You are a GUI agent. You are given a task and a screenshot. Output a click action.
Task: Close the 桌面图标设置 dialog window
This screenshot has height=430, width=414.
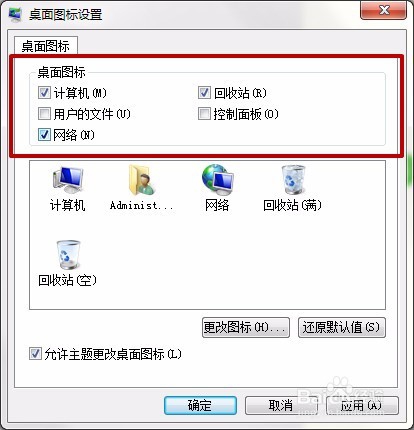384,10
